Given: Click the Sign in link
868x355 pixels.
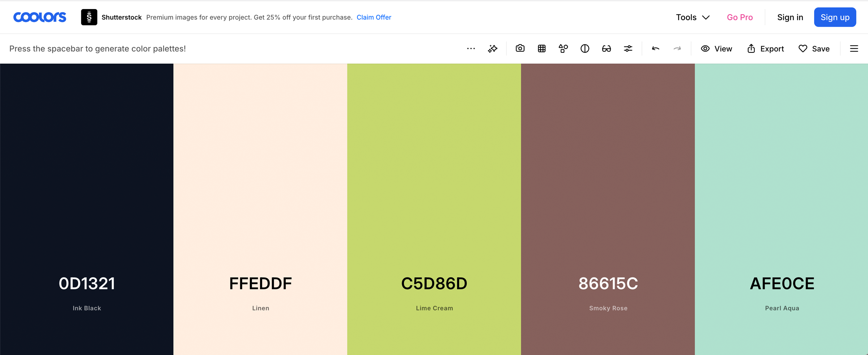Looking at the screenshot, I should tap(790, 17).
